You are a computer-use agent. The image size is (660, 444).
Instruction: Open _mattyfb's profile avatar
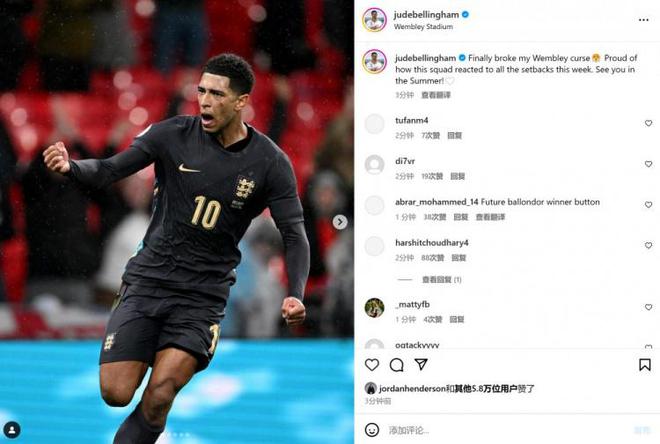click(374, 308)
